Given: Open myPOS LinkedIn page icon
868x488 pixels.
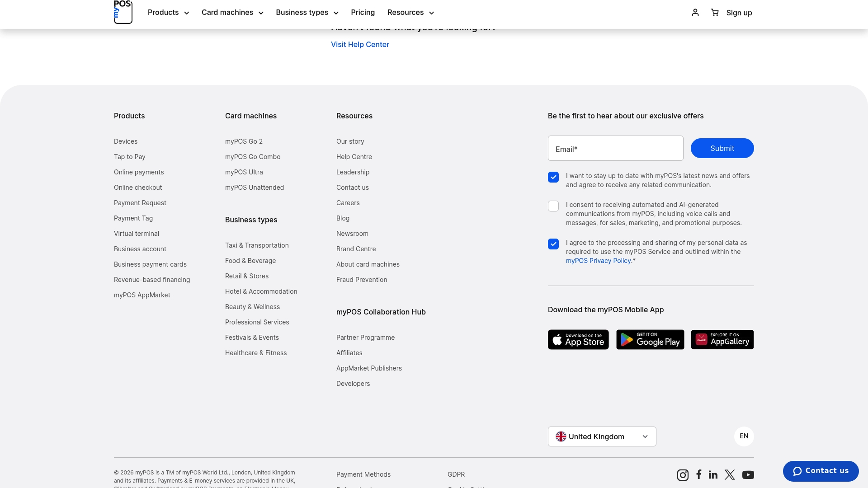Looking at the screenshot, I should click(x=713, y=474).
